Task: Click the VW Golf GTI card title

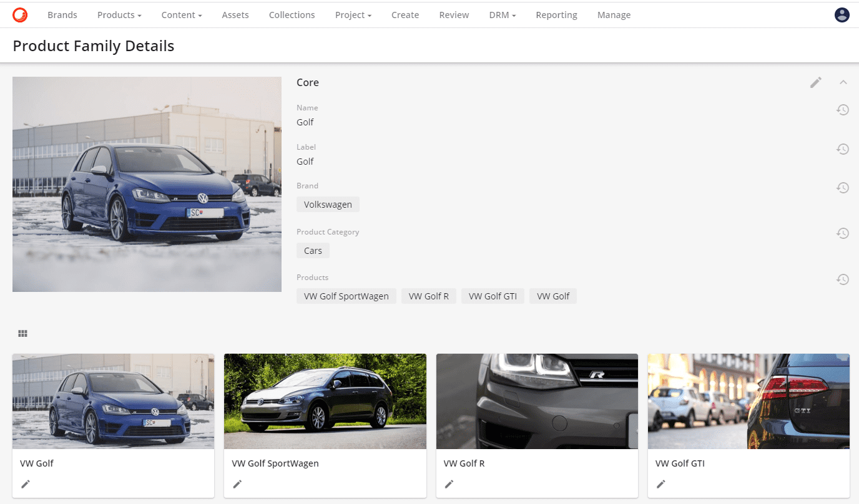Action: [680, 463]
